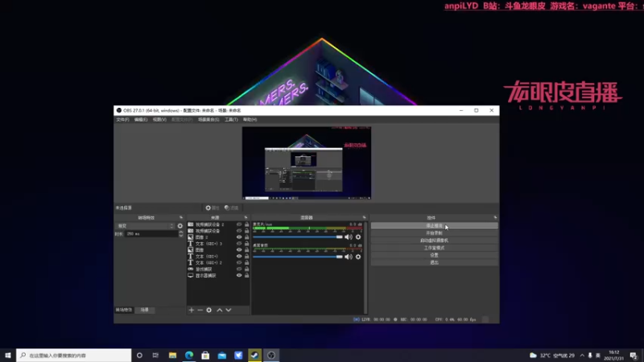Toggle the lock on 图像 2 source
The height and width of the screenshot is (362, 644).
click(247, 237)
